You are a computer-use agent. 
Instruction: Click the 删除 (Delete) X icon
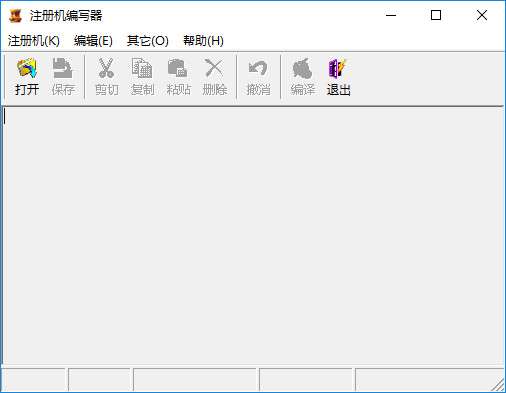tap(214, 68)
